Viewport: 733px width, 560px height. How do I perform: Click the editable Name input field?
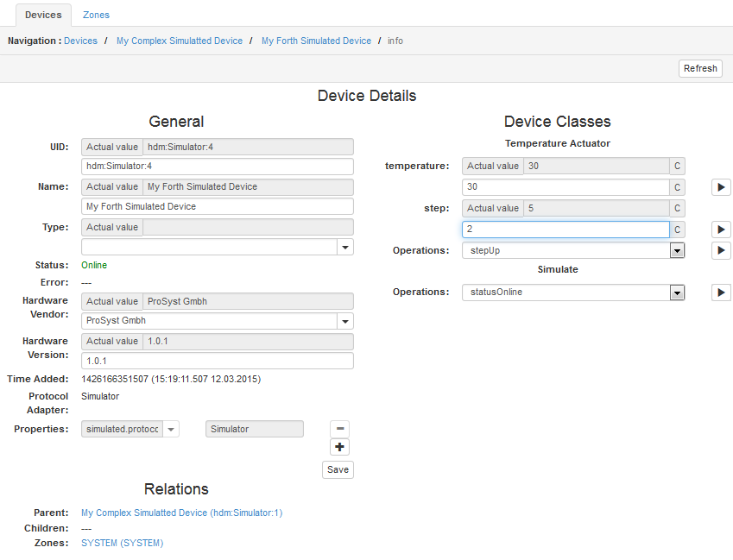(217, 206)
